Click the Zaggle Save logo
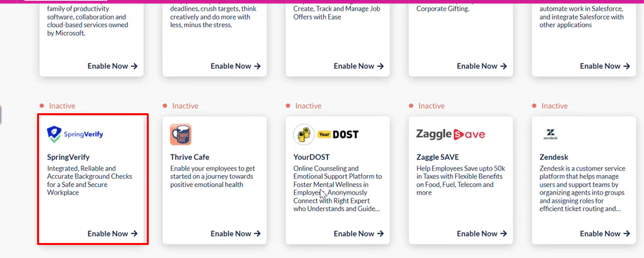Viewport: 644px width, 258px height. (x=450, y=135)
